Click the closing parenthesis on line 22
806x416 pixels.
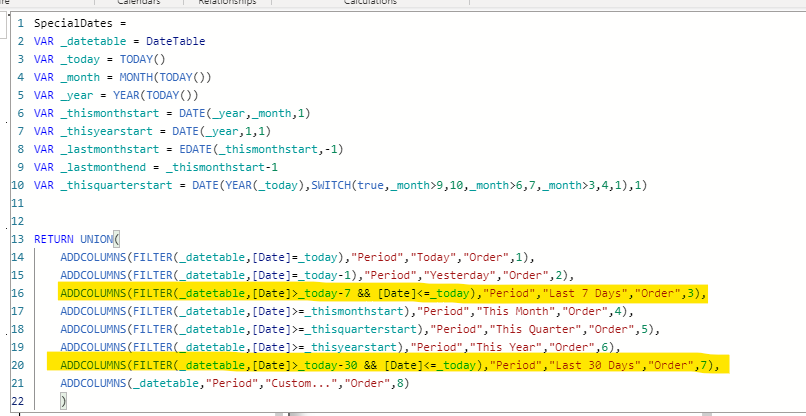pyautogui.click(x=63, y=401)
